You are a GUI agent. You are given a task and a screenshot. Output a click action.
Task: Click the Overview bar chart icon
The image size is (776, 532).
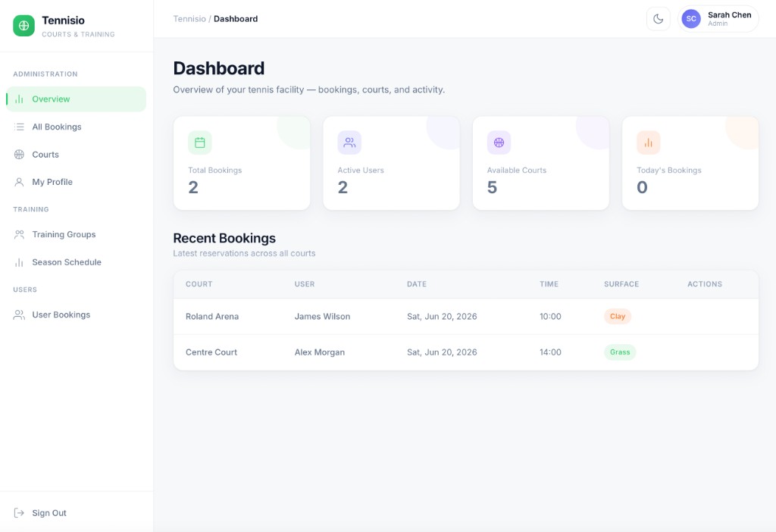[x=19, y=99]
